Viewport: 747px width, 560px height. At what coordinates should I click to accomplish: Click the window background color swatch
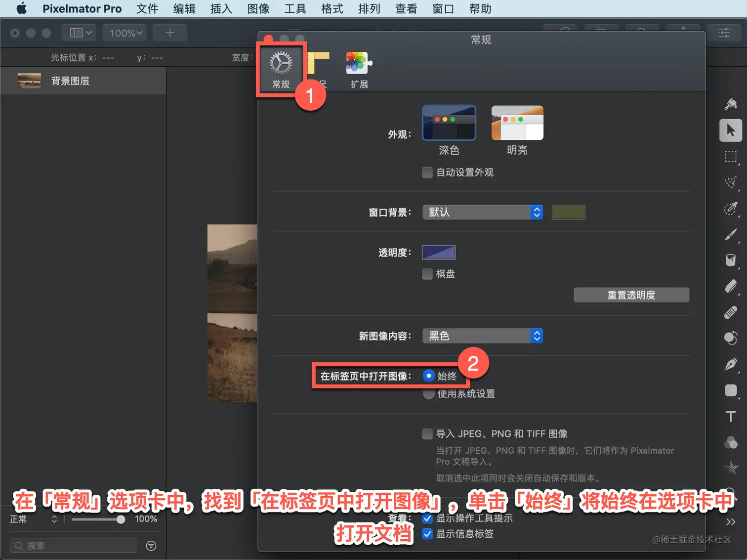[569, 212]
